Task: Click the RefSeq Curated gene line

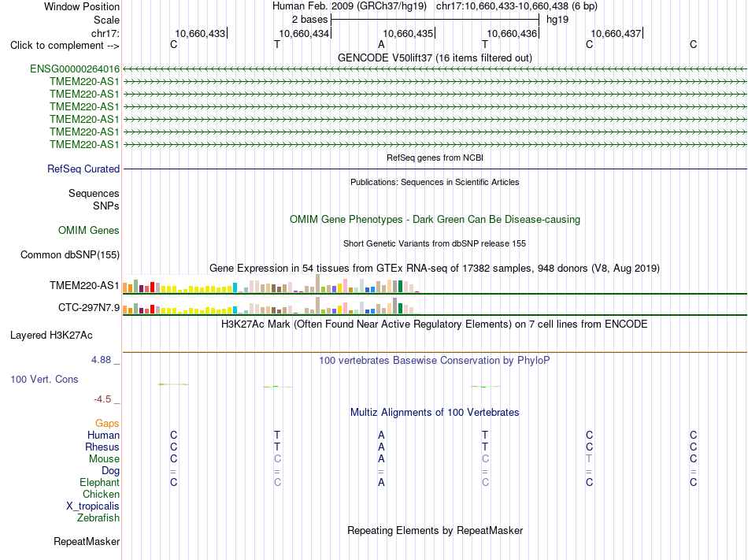Action: click(435, 169)
